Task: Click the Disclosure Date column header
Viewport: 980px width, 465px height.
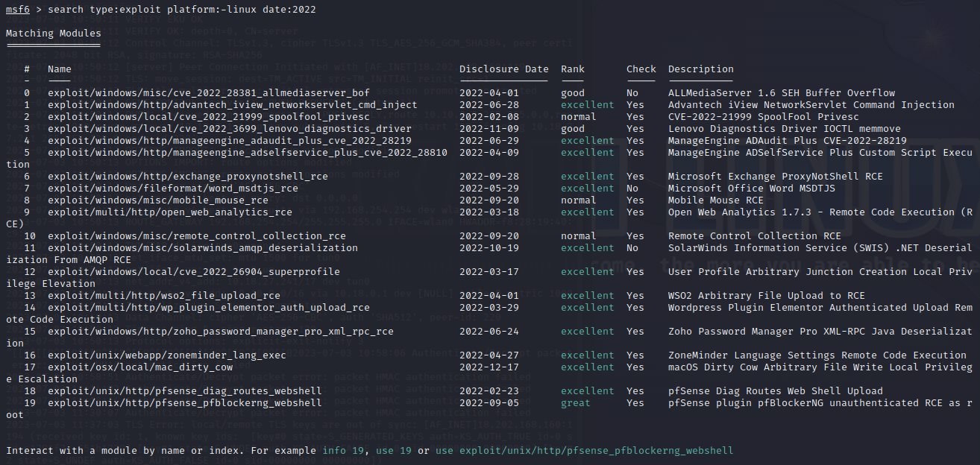Action: tap(504, 69)
